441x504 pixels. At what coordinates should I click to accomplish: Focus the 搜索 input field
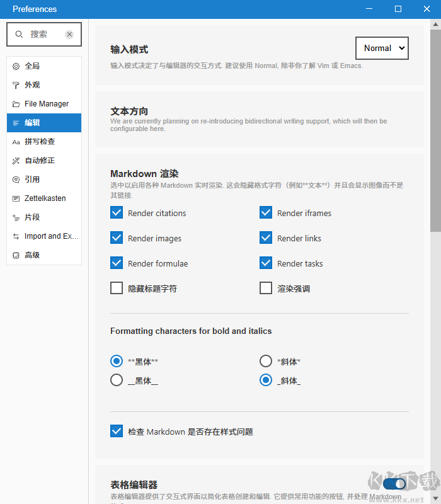tap(44, 35)
